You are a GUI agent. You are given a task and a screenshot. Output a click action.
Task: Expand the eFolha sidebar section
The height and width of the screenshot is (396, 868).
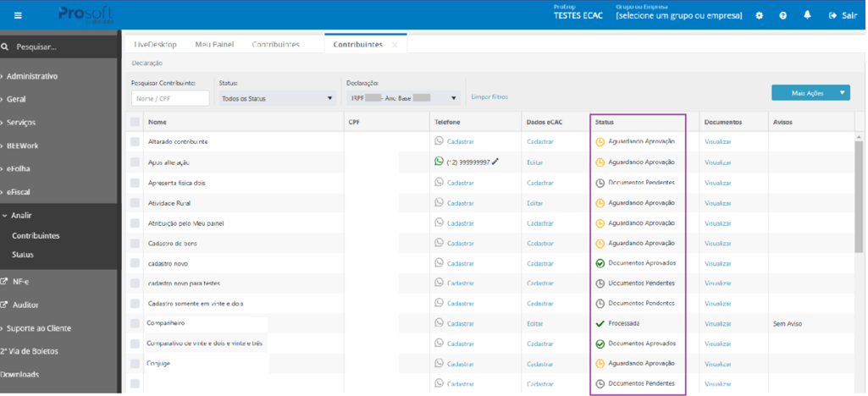point(18,168)
